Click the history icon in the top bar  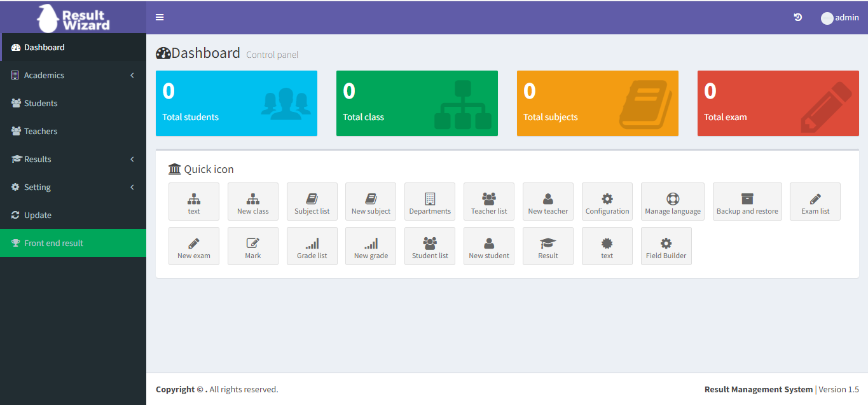(x=797, y=17)
